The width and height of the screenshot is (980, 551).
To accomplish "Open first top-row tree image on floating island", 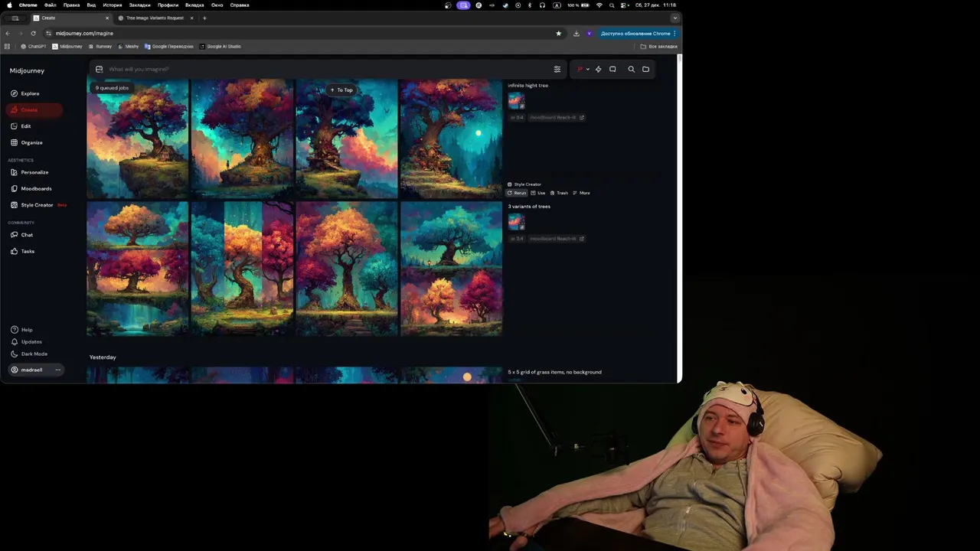I will pos(138,139).
